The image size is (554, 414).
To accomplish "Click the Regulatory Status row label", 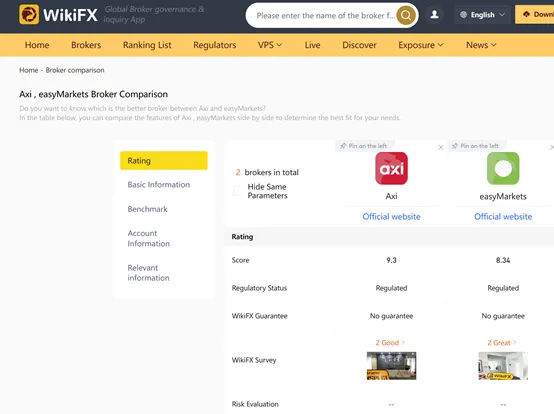I will pos(259,288).
